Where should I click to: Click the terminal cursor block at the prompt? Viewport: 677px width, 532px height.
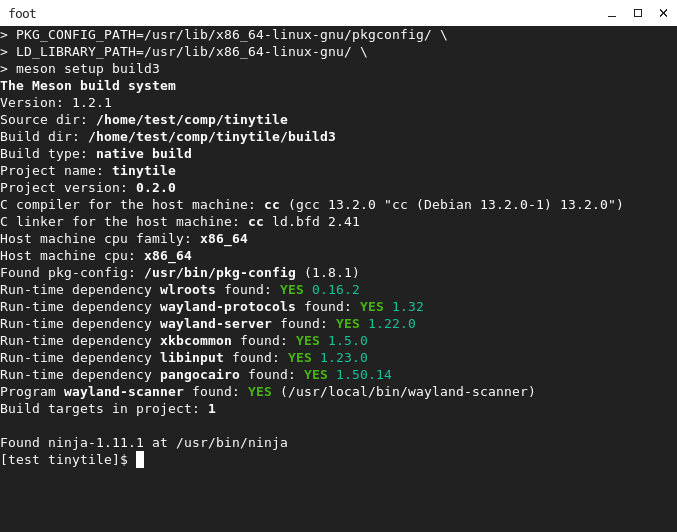tap(140, 459)
